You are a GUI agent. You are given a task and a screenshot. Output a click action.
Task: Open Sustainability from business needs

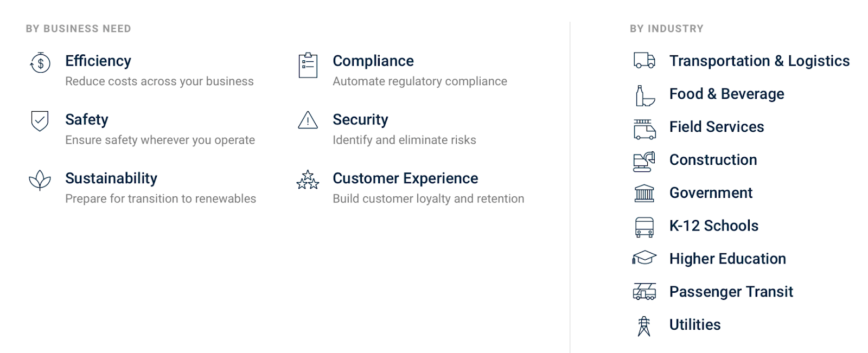click(x=111, y=178)
